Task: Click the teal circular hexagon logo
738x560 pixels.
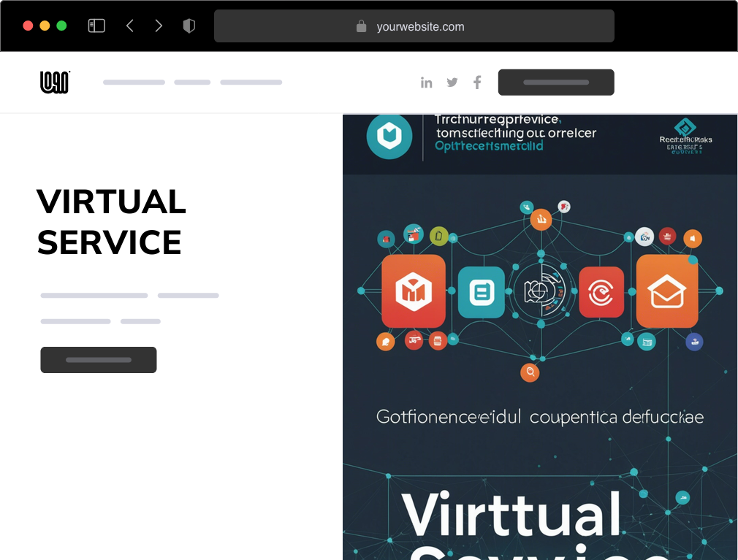Action: [389, 137]
